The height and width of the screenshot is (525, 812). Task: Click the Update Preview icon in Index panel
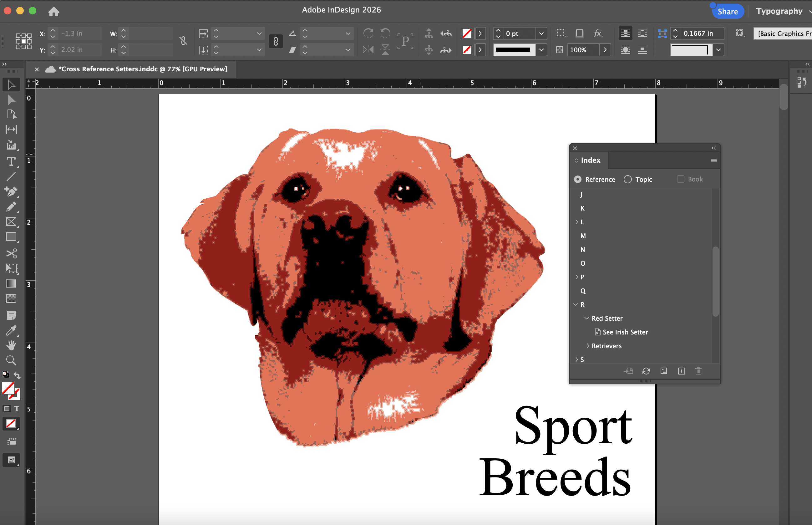pyautogui.click(x=646, y=371)
